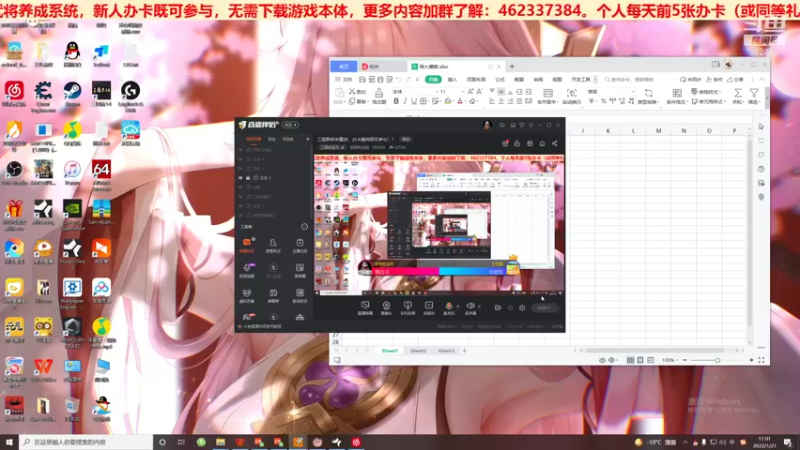Screen dimensions: 800x450
Task: Collapse the WPS ribbon with the chevron
Action: pos(761,80)
